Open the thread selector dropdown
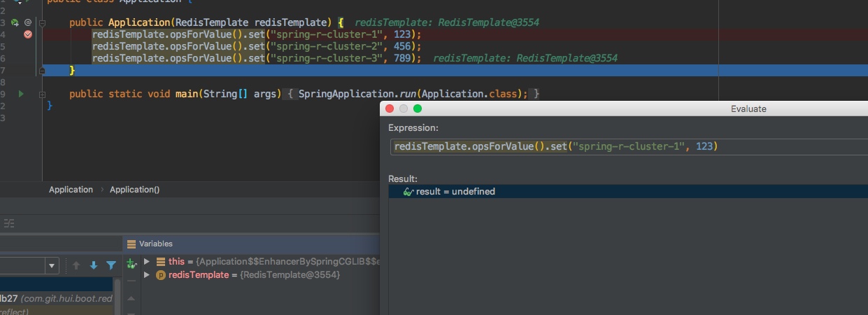Image resolution: width=868 pixels, height=315 pixels. [x=52, y=265]
